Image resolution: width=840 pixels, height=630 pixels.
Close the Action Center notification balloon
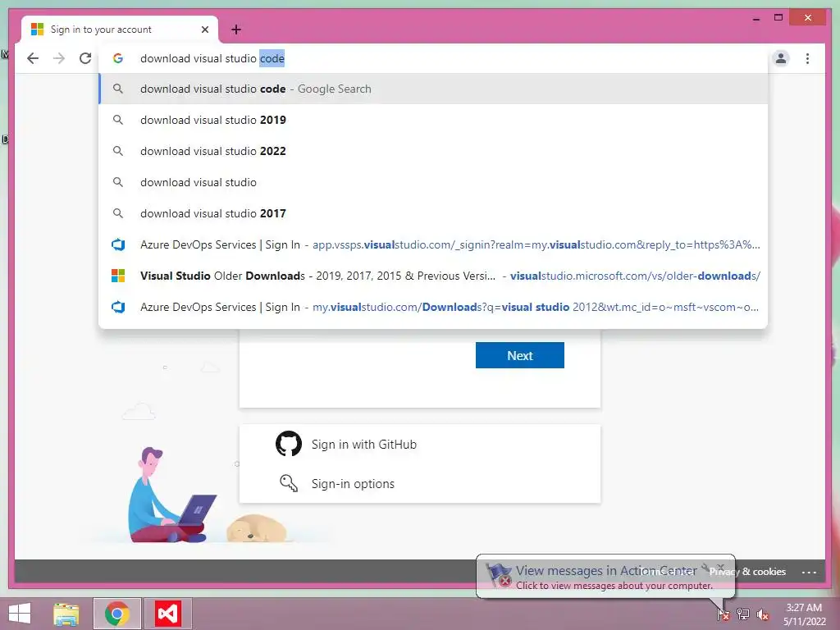(720, 568)
